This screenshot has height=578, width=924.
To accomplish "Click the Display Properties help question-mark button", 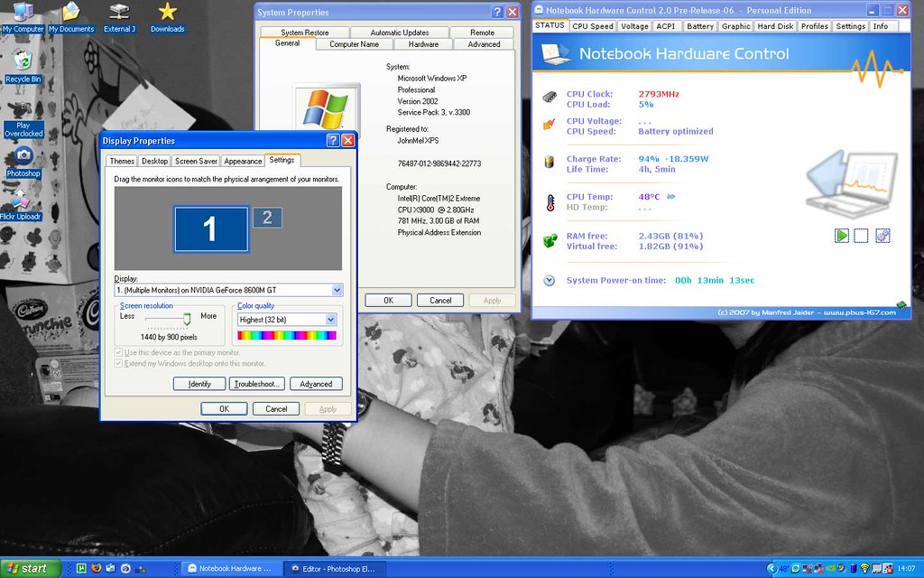I will [x=333, y=140].
